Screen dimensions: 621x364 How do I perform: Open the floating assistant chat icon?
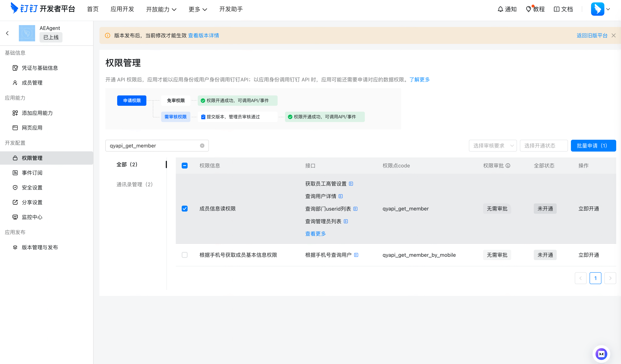coord(601,354)
